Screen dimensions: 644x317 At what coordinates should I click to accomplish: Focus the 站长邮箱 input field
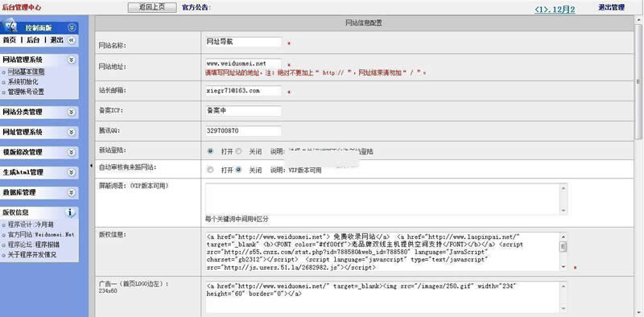pyautogui.click(x=243, y=90)
